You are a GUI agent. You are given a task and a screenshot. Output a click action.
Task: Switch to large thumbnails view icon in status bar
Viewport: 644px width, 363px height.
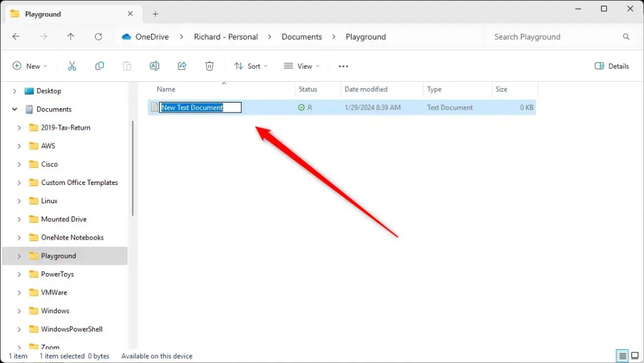pyautogui.click(x=635, y=355)
